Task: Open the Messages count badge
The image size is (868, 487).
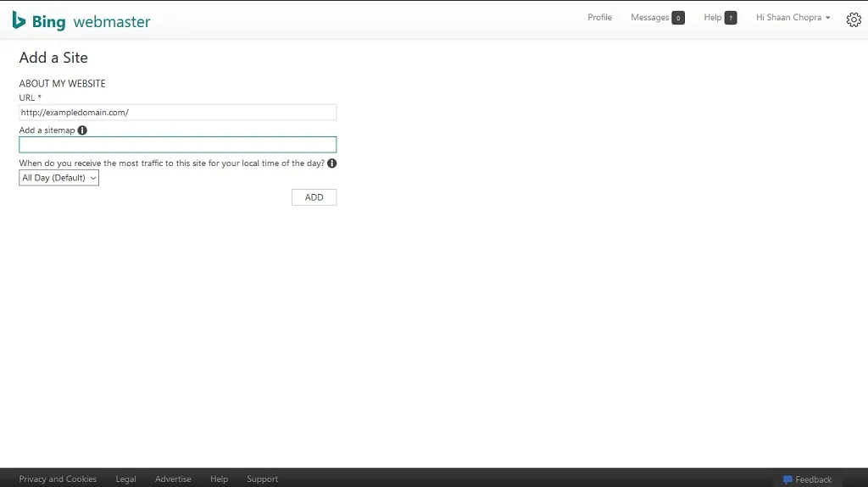Action: pyautogui.click(x=678, y=18)
